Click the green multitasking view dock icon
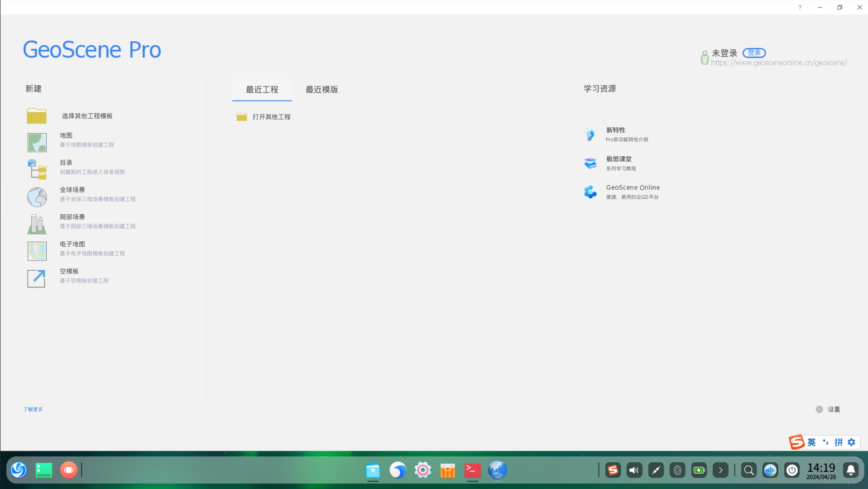 pyautogui.click(x=44, y=470)
